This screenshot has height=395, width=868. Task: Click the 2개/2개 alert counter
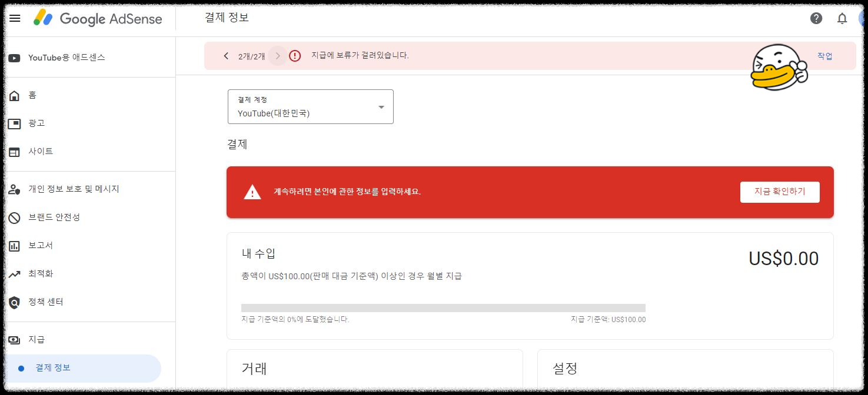pyautogui.click(x=252, y=56)
